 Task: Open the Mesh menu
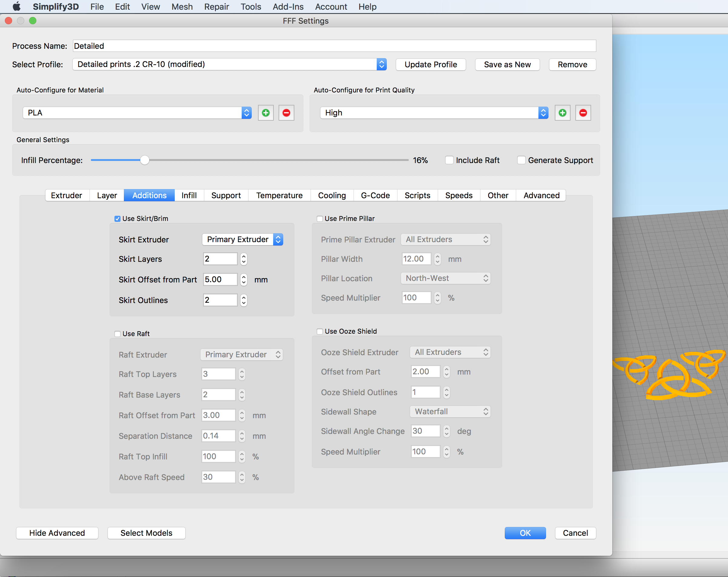point(182,7)
